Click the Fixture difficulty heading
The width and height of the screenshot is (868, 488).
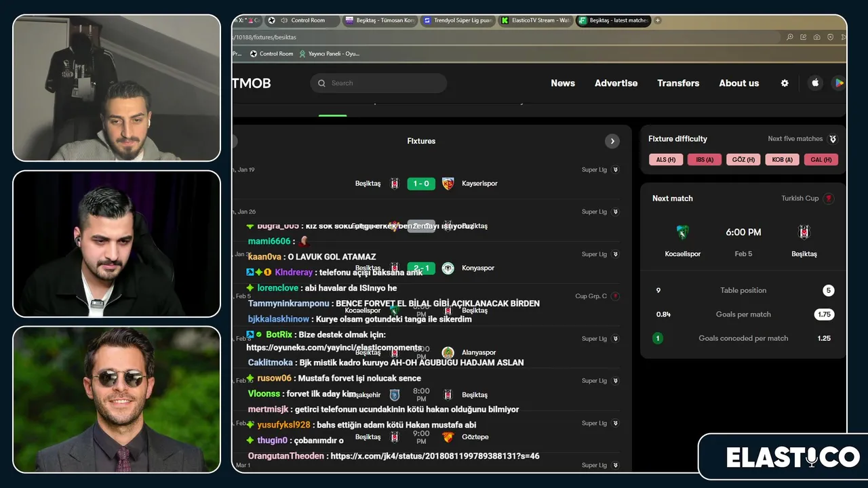pos(677,139)
